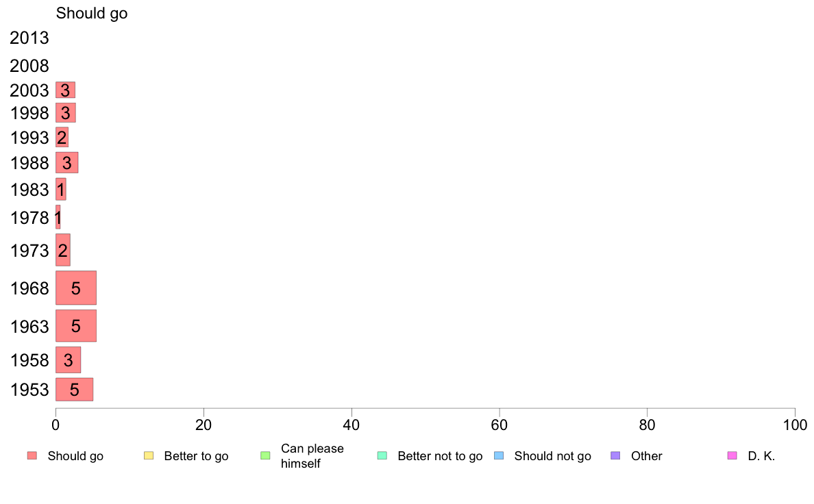Select the 1963 bar showing 5

point(76,326)
